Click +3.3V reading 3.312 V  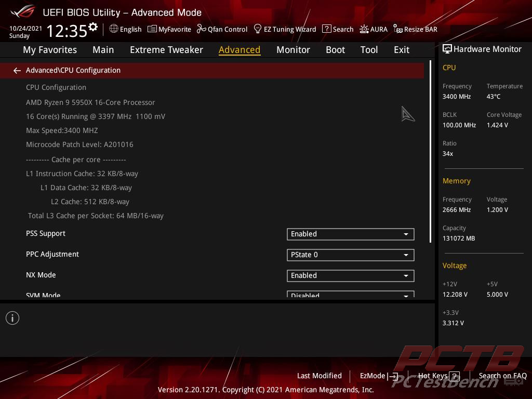pyautogui.click(x=453, y=323)
